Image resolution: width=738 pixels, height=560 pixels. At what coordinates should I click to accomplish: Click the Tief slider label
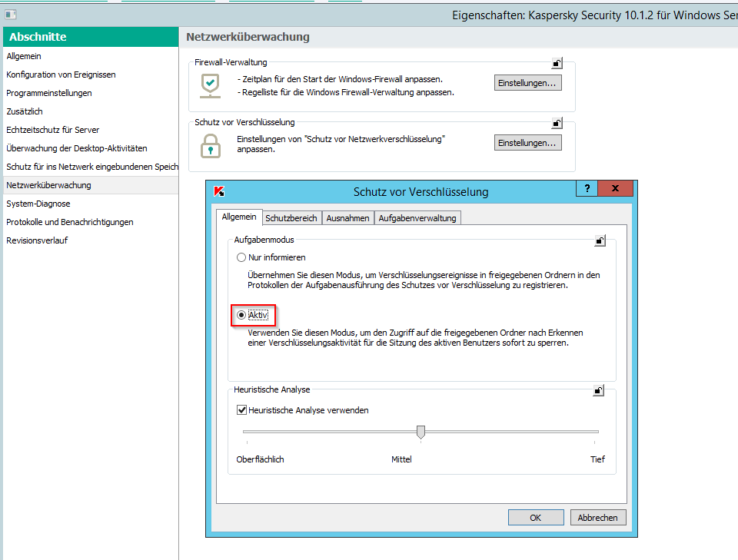(598, 459)
